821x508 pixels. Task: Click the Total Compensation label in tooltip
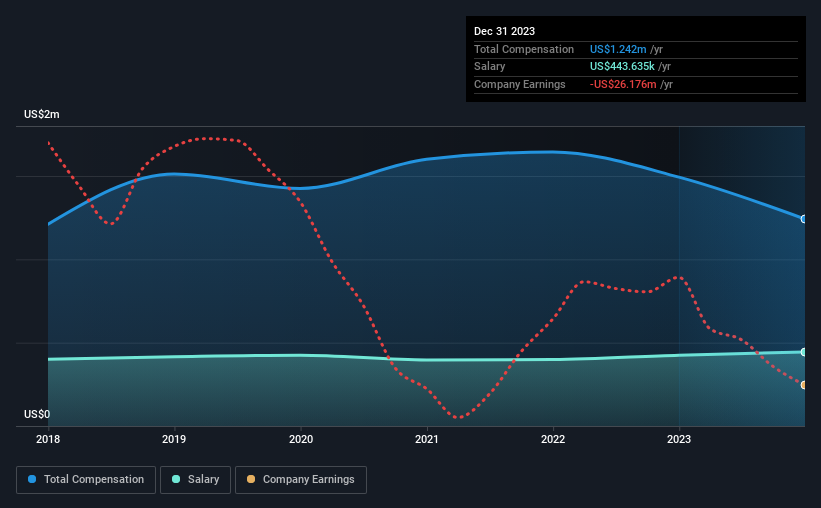coord(524,49)
